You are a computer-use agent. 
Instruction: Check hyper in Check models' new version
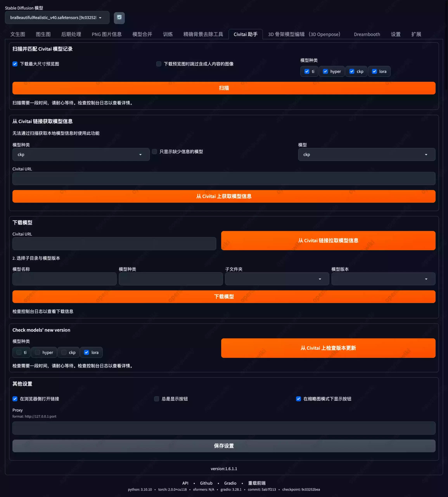(37, 352)
